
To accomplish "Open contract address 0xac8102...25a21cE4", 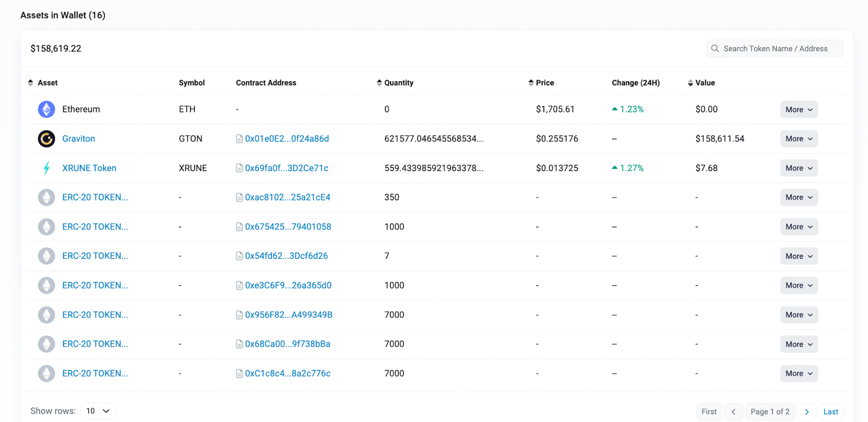I will (x=288, y=197).
